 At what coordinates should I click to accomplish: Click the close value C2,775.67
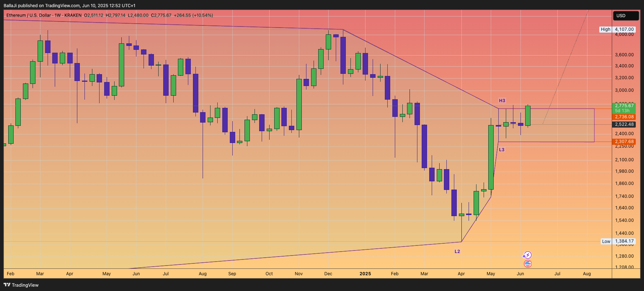tap(161, 15)
